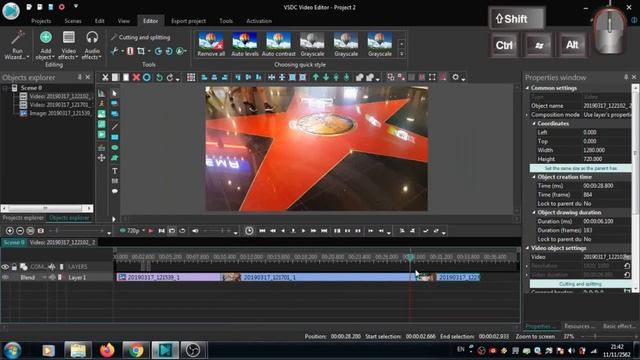Open the Video effects dropdown
This screenshot has width=640, height=360.
[x=69, y=45]
